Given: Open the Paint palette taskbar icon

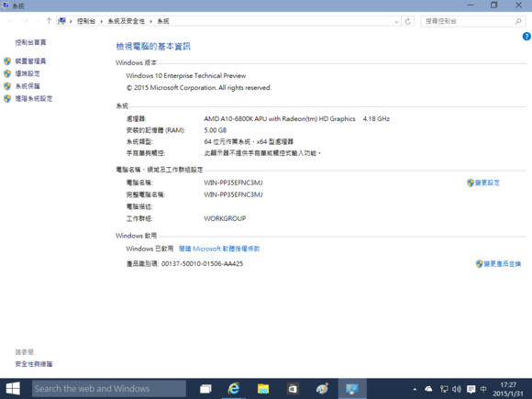Looking at the screenshot, I should pos(322,389).
